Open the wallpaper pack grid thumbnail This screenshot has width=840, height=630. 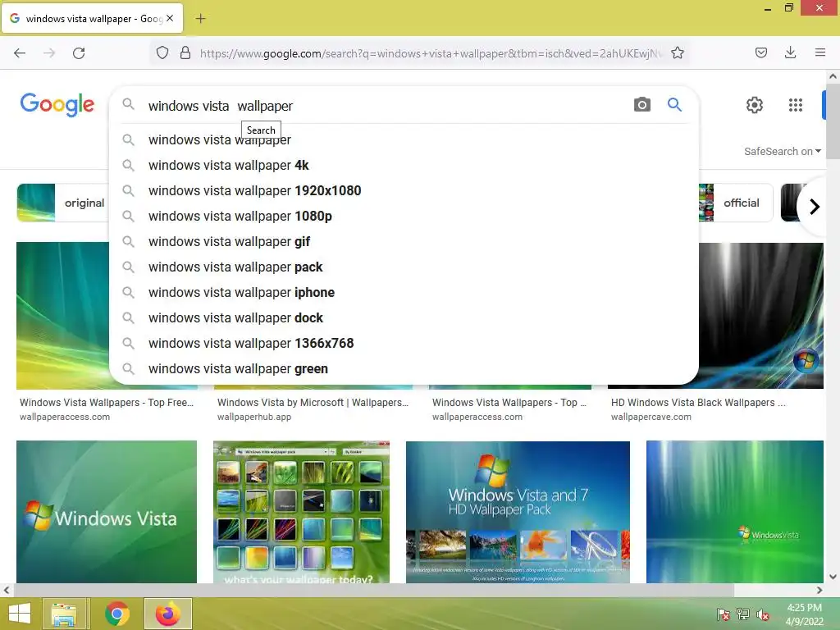click(302, 512)
